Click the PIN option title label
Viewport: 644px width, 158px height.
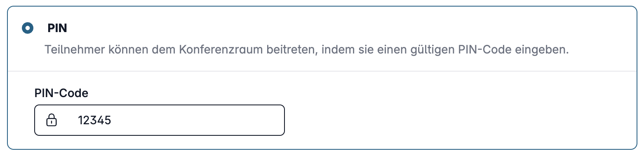[57, 28]
